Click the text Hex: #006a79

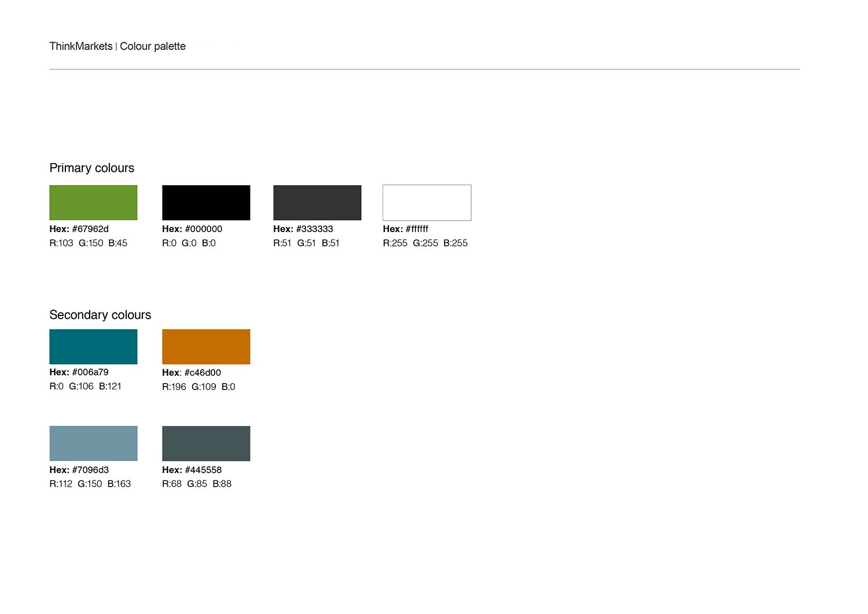[79, 372]
